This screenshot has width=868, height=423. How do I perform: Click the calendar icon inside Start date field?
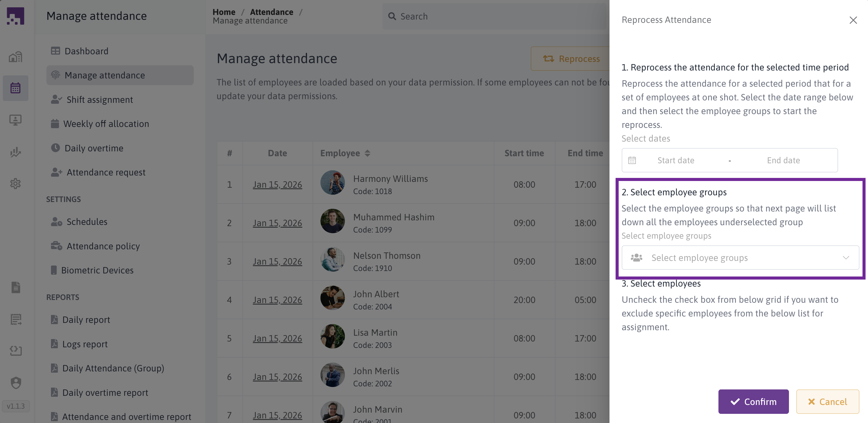tap(632, 160)
